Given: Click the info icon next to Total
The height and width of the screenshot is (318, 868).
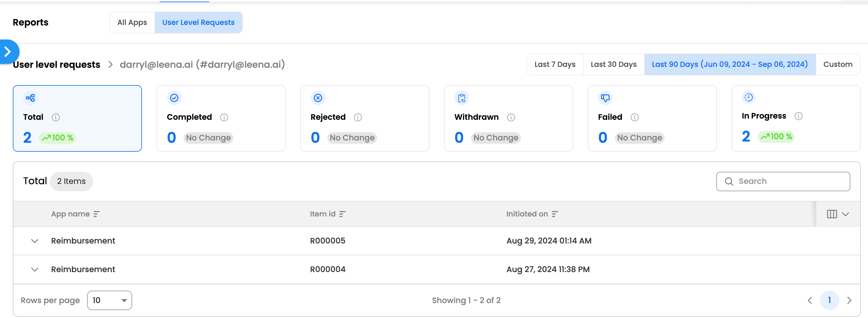Looking at the screenshot, I should (x=56, y=117).
